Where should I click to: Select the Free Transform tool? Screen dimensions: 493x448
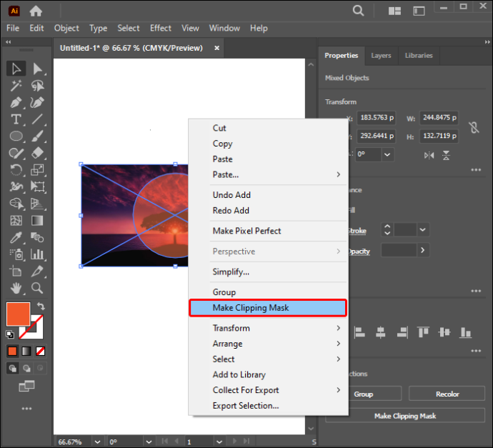(x=37, y=186)
